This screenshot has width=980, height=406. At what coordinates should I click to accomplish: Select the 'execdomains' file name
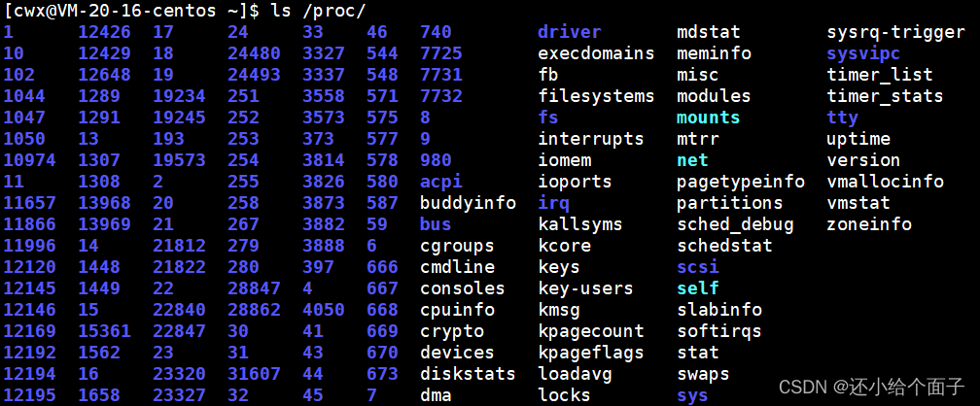point(596,53)
